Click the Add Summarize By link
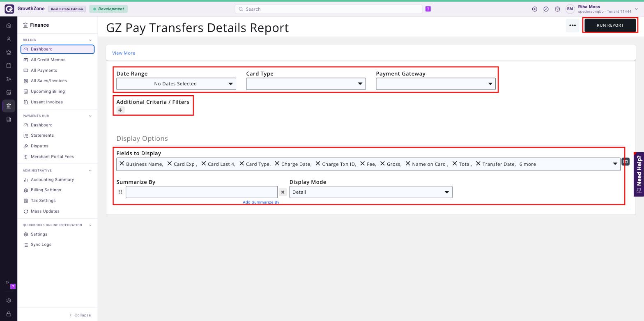The width and height of the screenshot is (644, 321). (261, 202)
